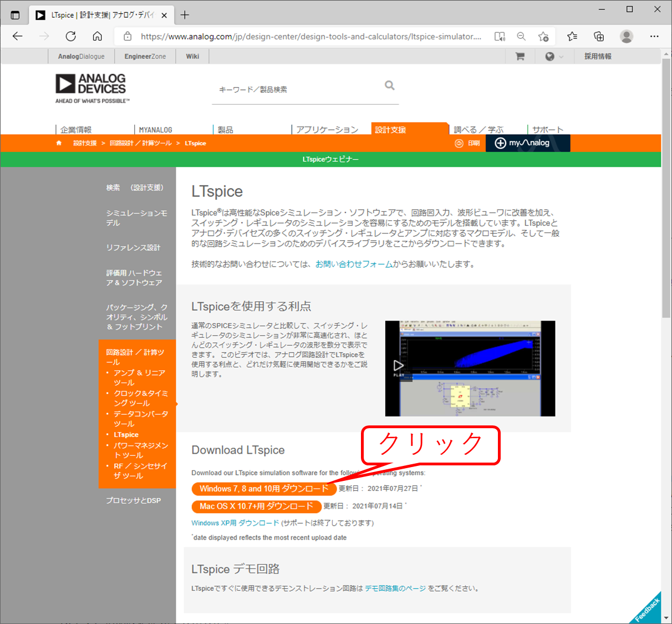Open Windows XP用 ダウンロード link
This screenshot has height=624, width=672.
point(235,523)
